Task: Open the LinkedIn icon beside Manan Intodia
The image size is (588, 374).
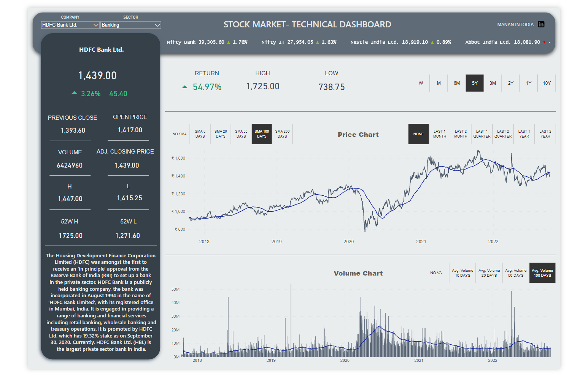Action: pyautogui.click(x=541, y=24)
